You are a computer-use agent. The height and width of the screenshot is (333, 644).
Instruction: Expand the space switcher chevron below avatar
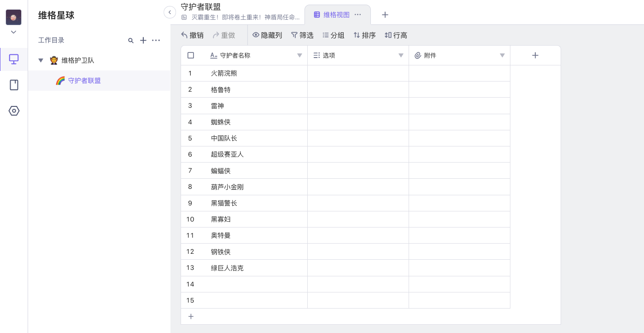[13, 32]
